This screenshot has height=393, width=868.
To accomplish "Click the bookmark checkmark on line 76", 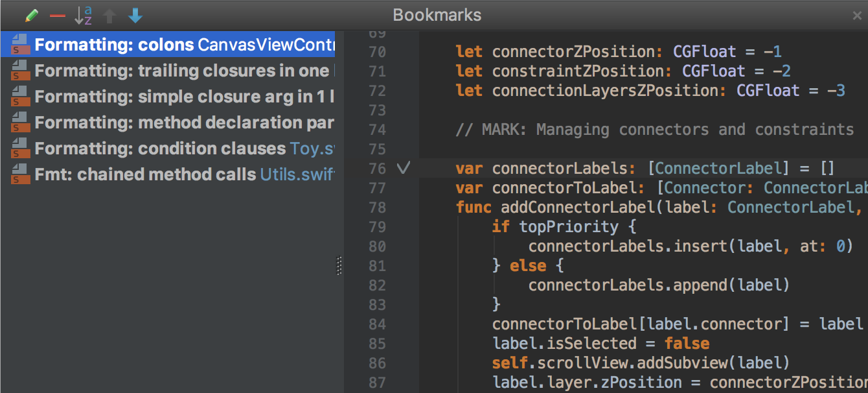I will click(404, 169).
